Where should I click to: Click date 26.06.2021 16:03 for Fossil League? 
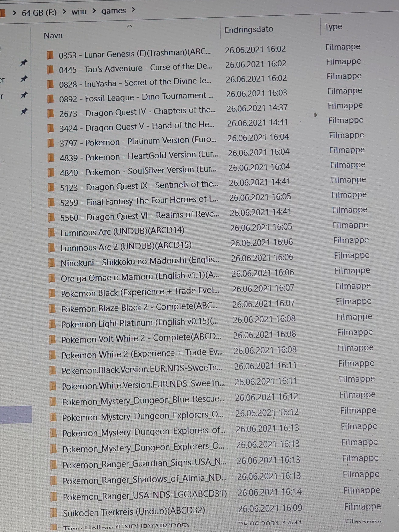click(257, 93)
